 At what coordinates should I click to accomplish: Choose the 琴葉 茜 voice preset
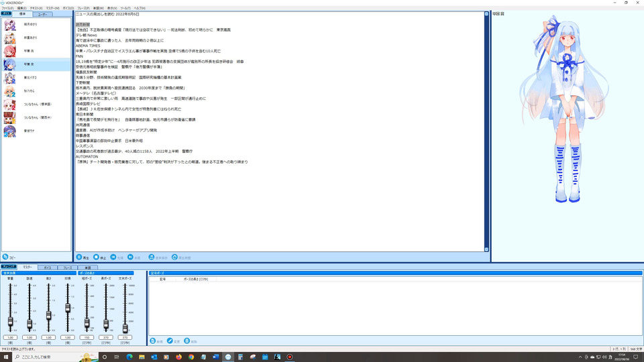pos(36,52)
